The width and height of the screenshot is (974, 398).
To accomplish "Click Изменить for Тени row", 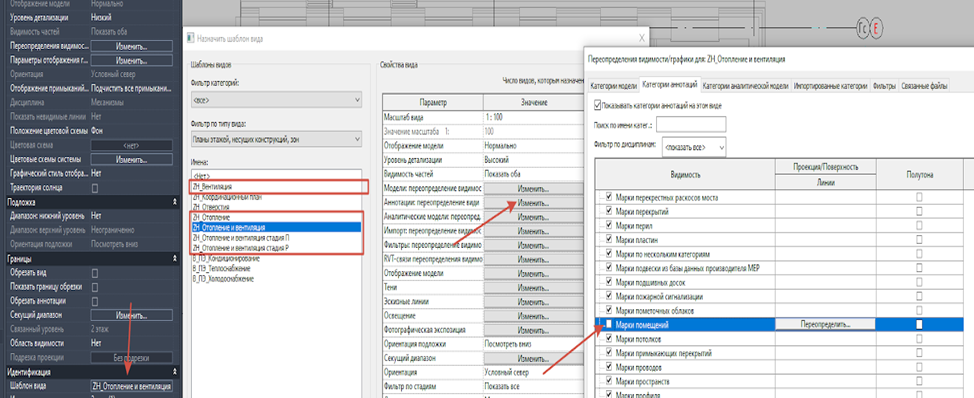I will 533,288.
